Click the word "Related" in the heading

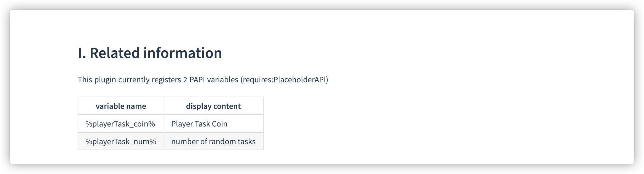pyautogui.click(x=115, y=53)
